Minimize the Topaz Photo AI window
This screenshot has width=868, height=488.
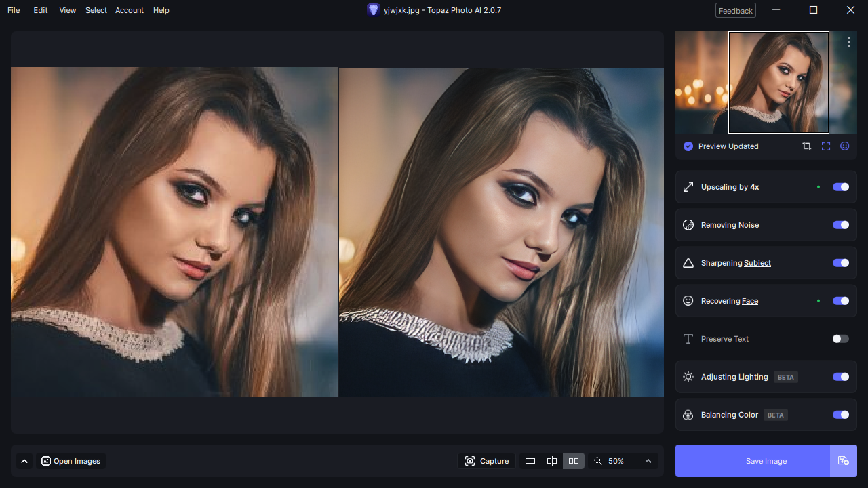tap(776, 10)
